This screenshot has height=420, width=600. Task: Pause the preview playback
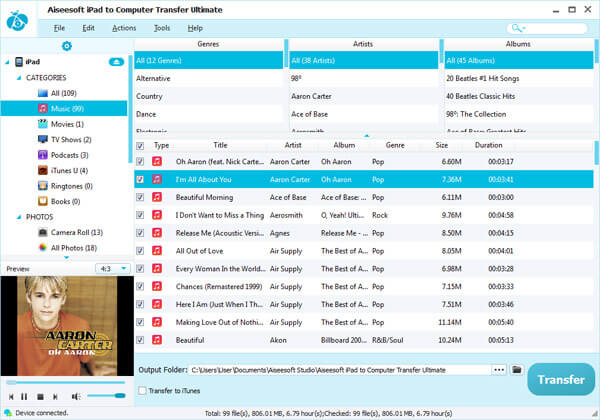click(24, 397)
